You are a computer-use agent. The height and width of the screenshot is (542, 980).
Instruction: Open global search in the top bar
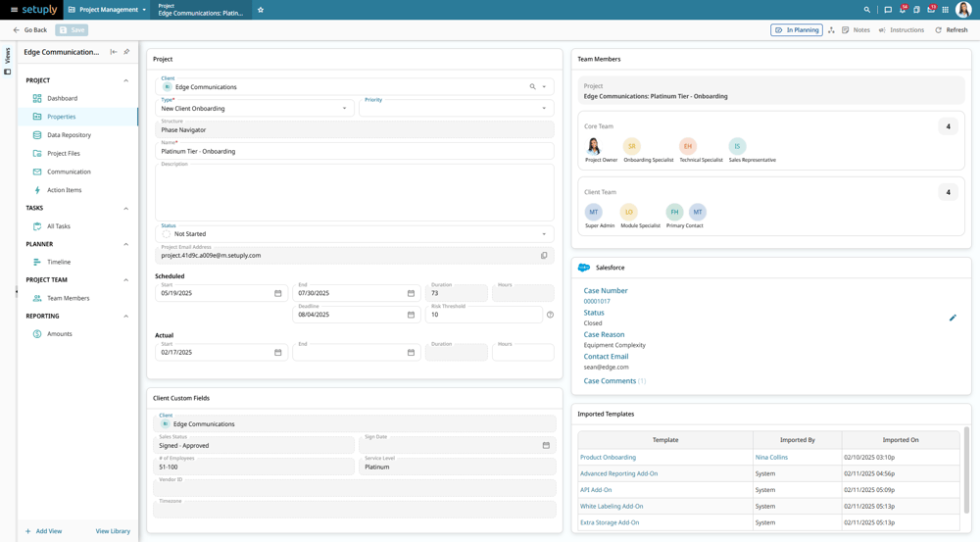[867, 10]
